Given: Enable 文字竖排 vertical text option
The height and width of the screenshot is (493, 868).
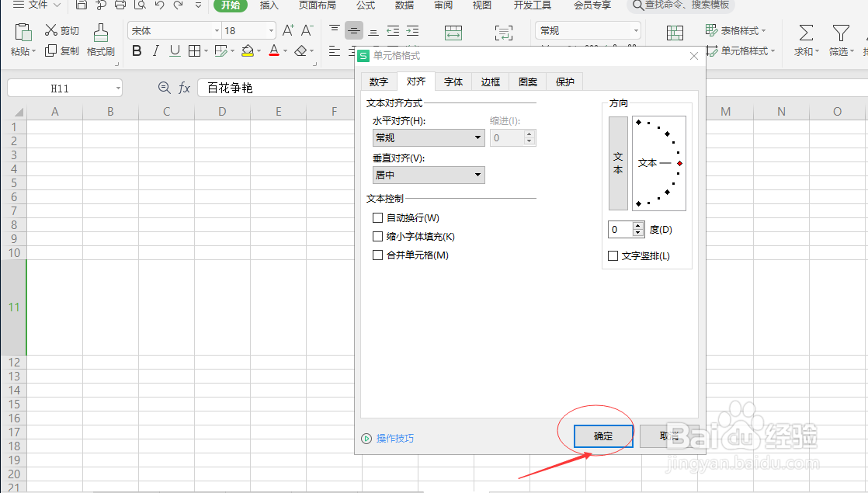Looking at the screenshot, I should coord(613,255).
